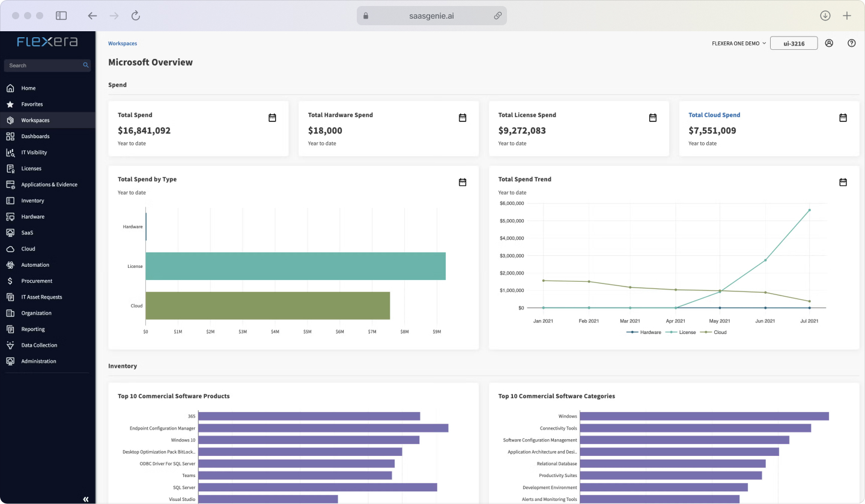Click the Organization sidebar icon
865x504 pixels.
click(x=10, y=313)
